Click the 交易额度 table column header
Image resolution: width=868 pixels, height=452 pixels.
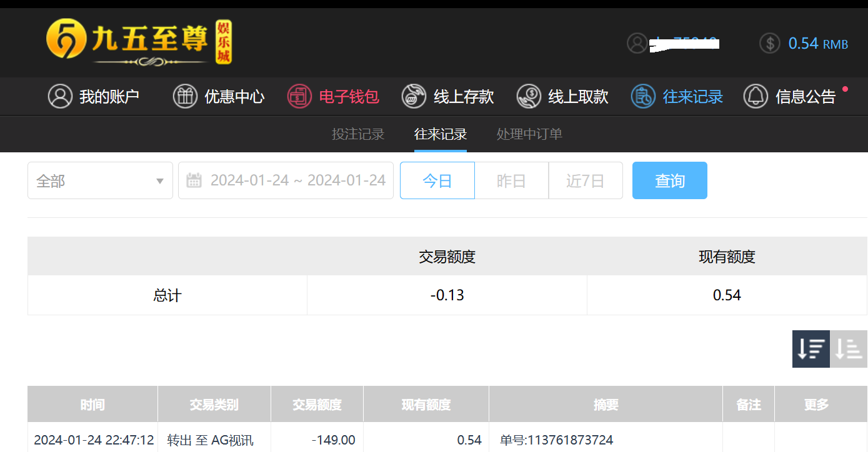pyautogui.click(x=317, y=405)
